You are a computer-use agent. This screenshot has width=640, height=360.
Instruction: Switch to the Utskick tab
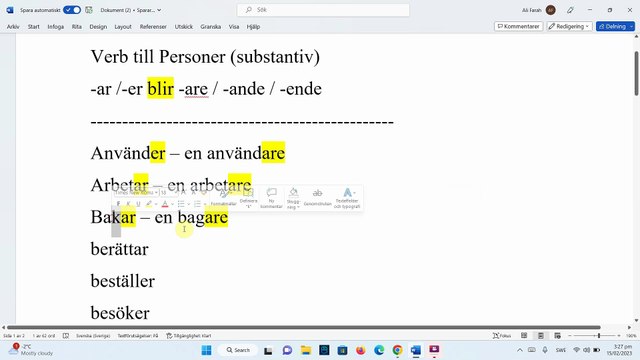point(184,27)
